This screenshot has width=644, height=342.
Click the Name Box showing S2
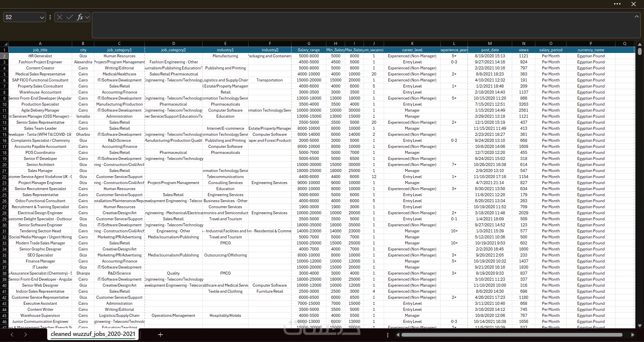pyautogui.click(x=24, y=17)
